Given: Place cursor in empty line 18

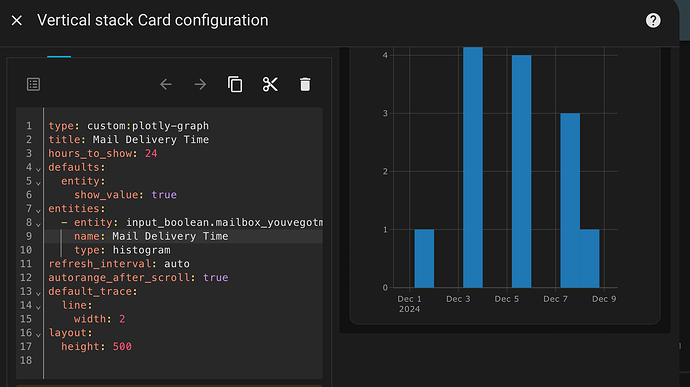Looking at the screenshot, I should [183, 360].
